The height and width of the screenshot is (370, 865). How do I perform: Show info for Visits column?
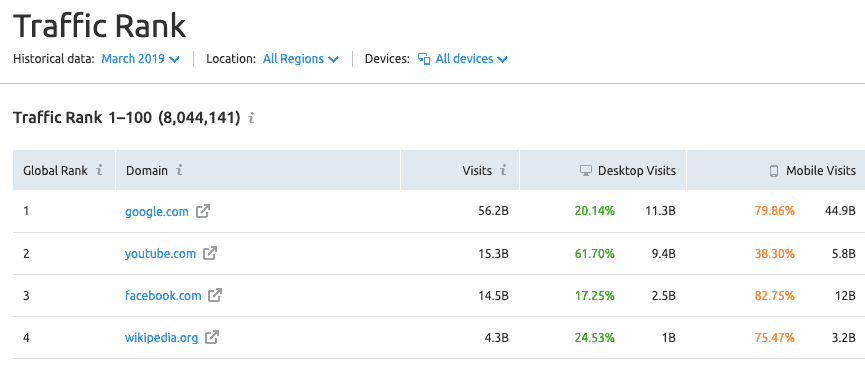[503, 170]
